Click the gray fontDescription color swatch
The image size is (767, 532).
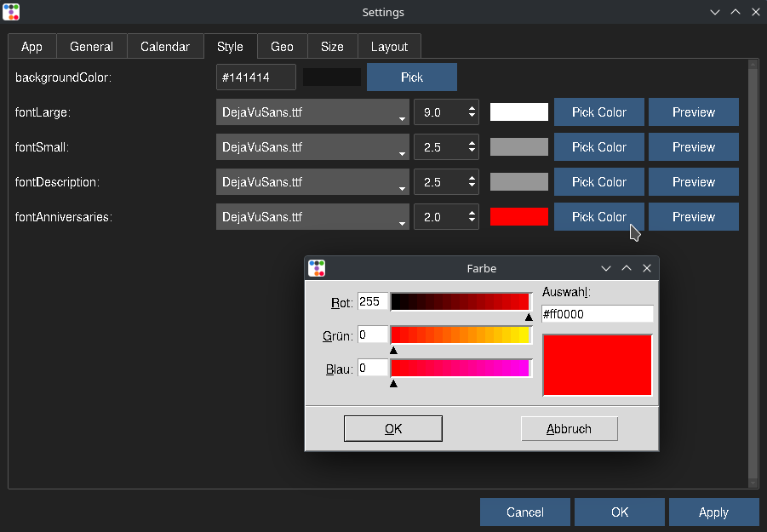click(519, 182)
